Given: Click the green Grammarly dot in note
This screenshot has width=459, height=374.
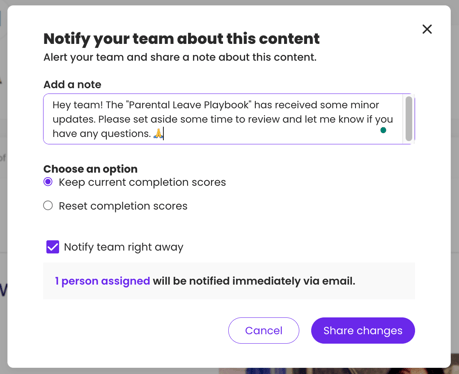Looking at the screenshot, I should pos(383,130).
